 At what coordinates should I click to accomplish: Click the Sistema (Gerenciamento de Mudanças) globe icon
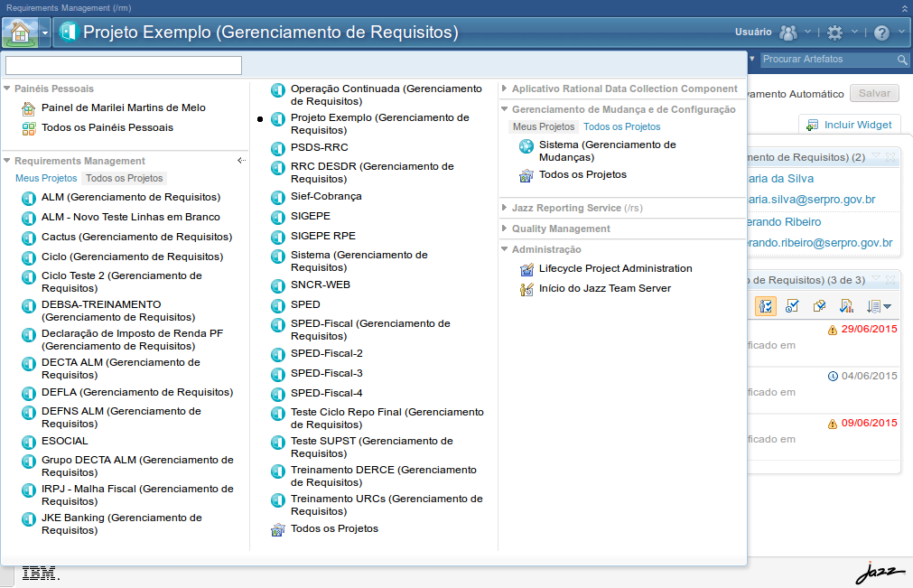[x=526, y=146]
